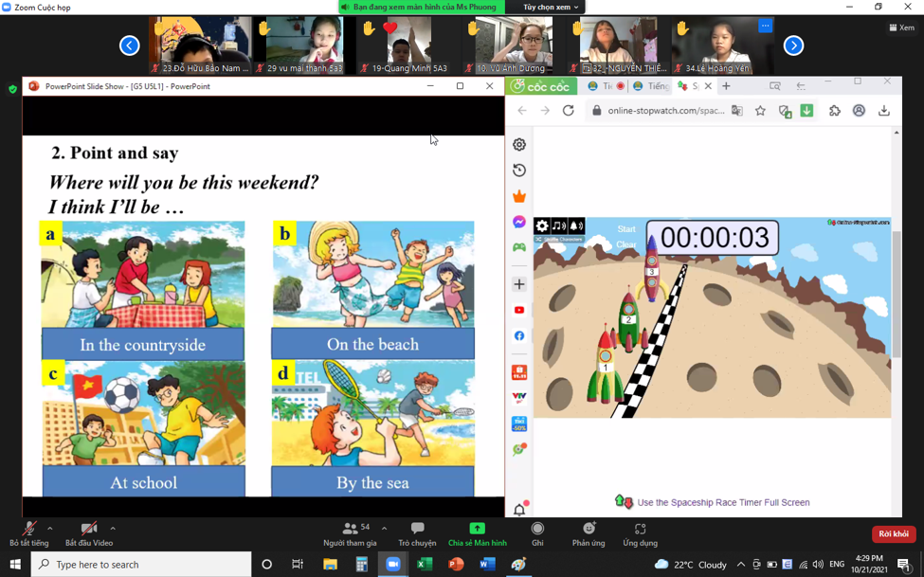Click Use the Spaceship Race Timer Full Screen link
The height and width of the screenshot is (577, 924).
[722, 502]
